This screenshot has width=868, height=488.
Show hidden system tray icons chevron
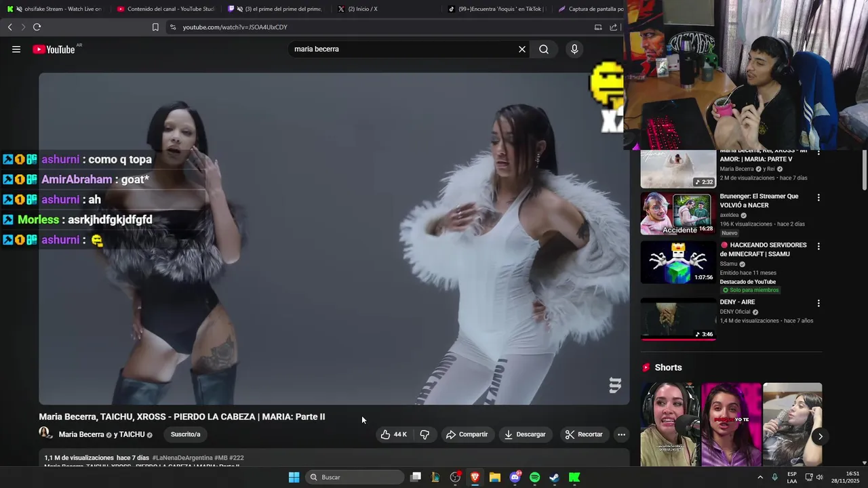759,477
